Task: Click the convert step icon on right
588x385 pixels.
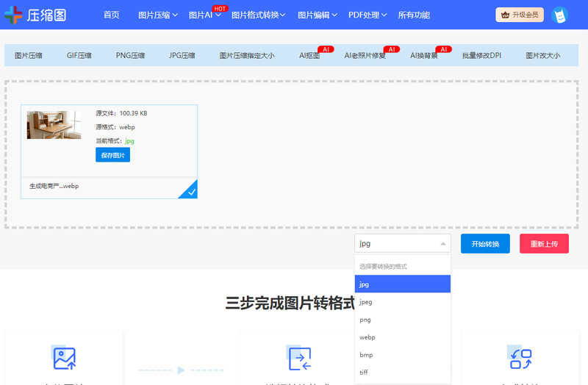Action: coord(520,358)
